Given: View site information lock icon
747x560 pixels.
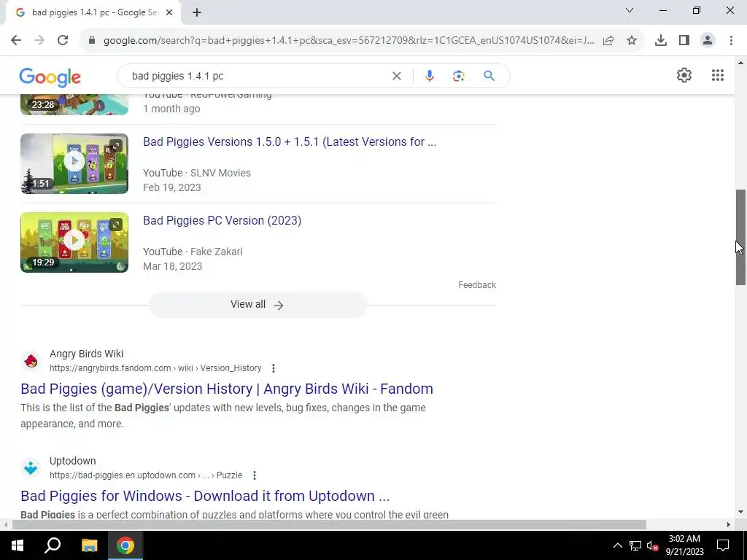Looking at the screenshot, I should (92, 41).
